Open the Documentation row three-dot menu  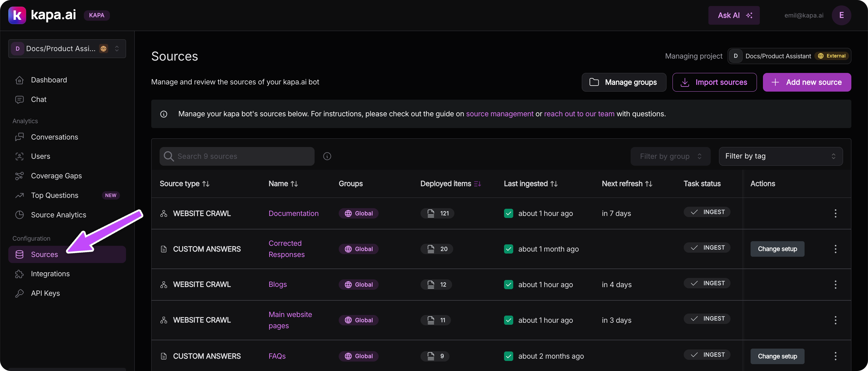click(x=835, y=213)
